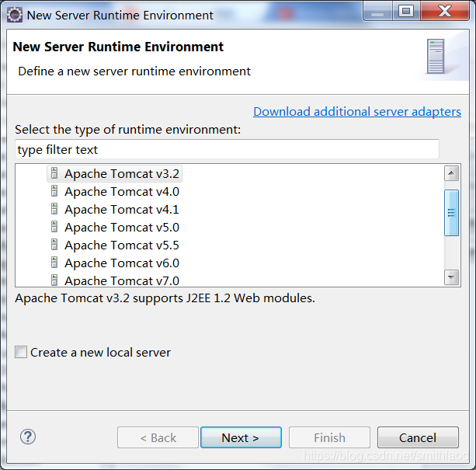476x470 pixels.
Task: Click the server icon beside Apache Tomcat v7.0
Action: pyautogui.click(x=54, y=280)
